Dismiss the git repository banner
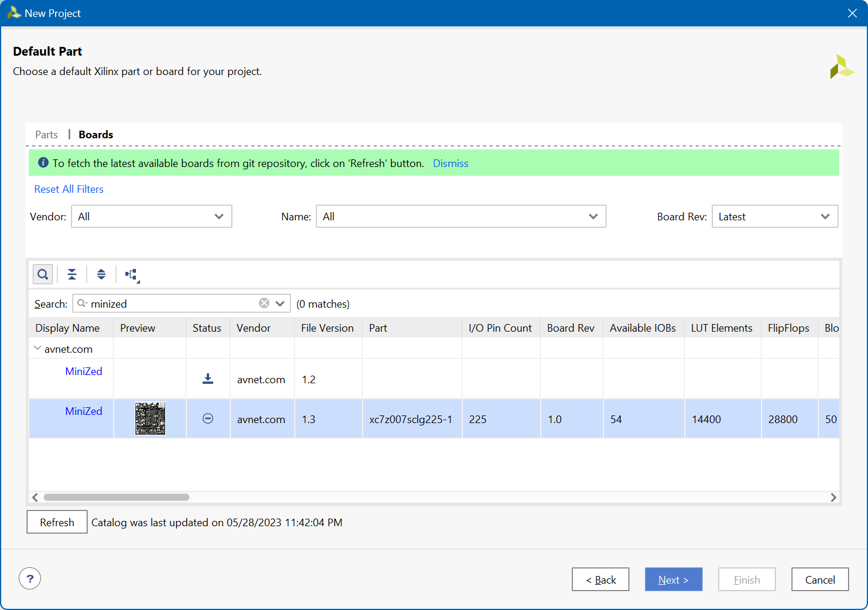Viewport: 868px width, 610px height. tap(450, 163)
